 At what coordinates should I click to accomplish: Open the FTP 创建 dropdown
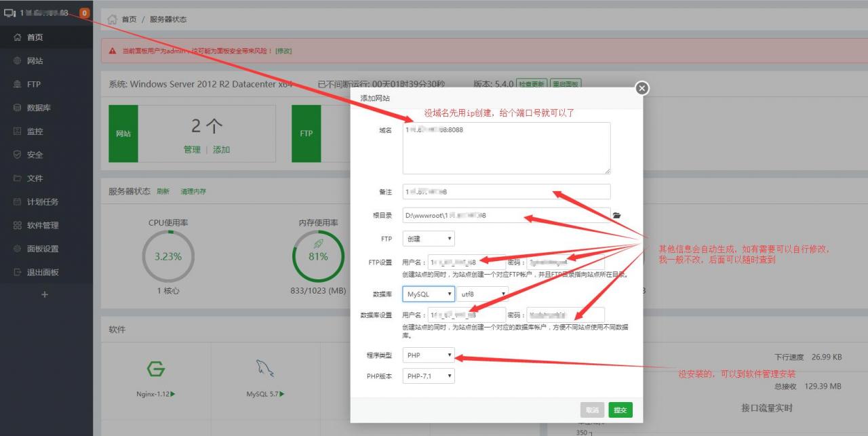(429, 239)
